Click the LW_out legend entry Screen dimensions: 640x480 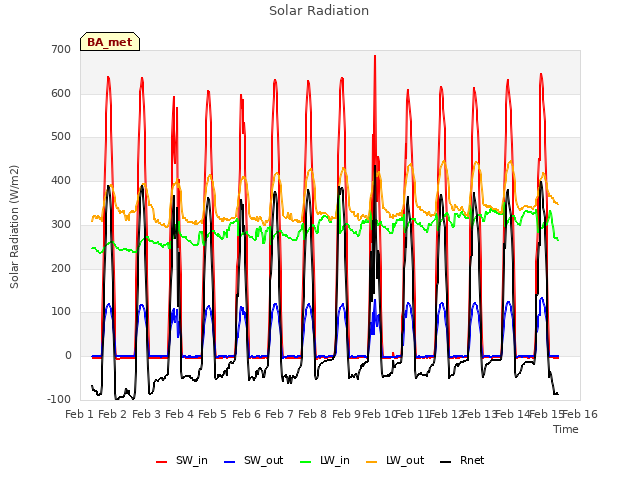(395, 460)
